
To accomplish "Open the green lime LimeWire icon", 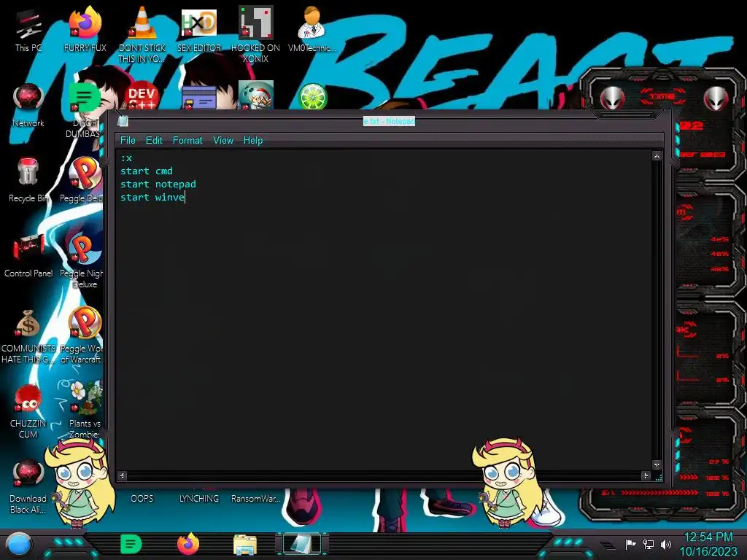I will tap(312, 96).
